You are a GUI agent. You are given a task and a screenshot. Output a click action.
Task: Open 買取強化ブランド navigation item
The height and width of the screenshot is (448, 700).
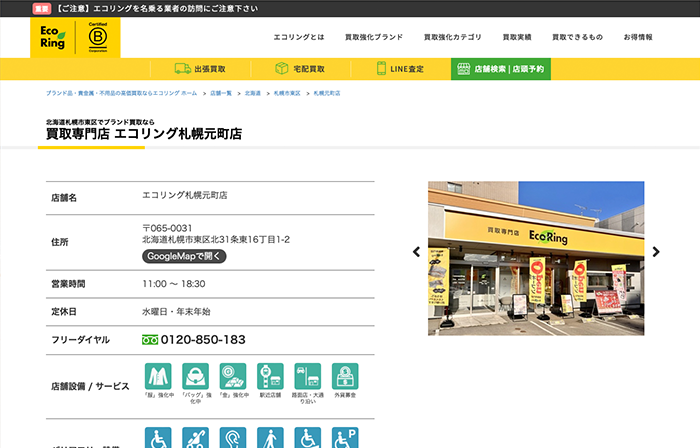(x=374, y=37)
